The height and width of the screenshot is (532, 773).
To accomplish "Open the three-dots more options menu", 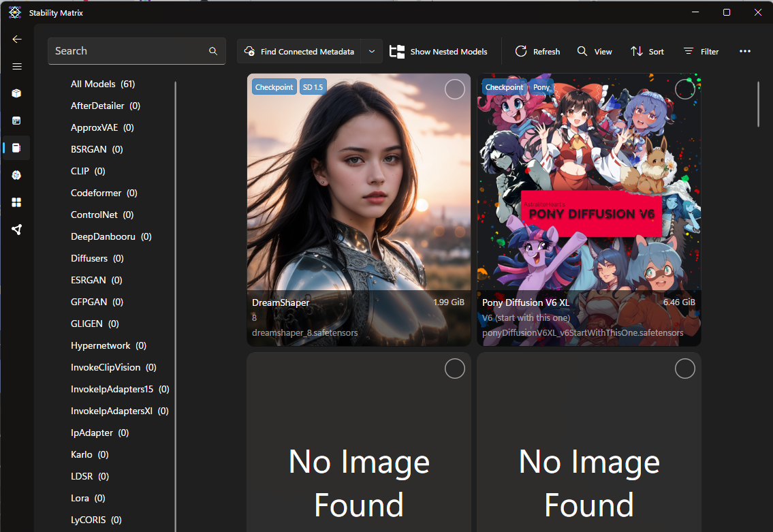I will pos(744,51).
